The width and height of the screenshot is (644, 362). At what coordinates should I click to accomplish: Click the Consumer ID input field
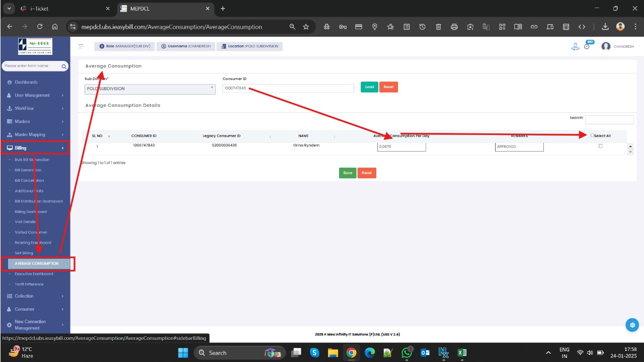click(x=288, y=88)
